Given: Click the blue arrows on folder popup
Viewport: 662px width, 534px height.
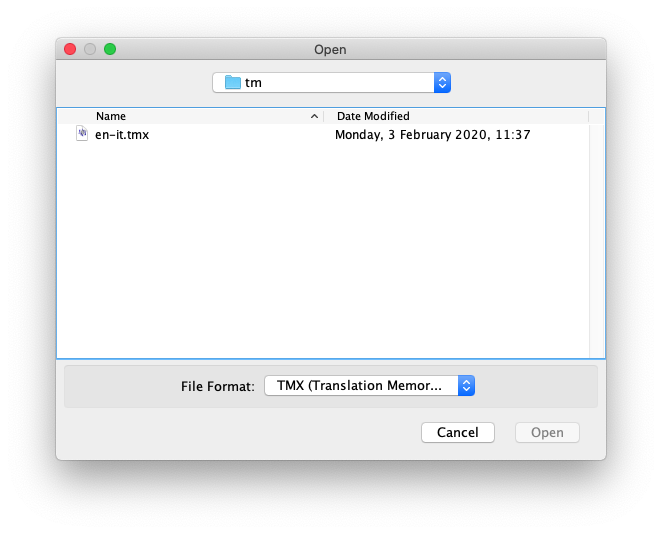Looking at the screenshot, I should coord(442,83).
